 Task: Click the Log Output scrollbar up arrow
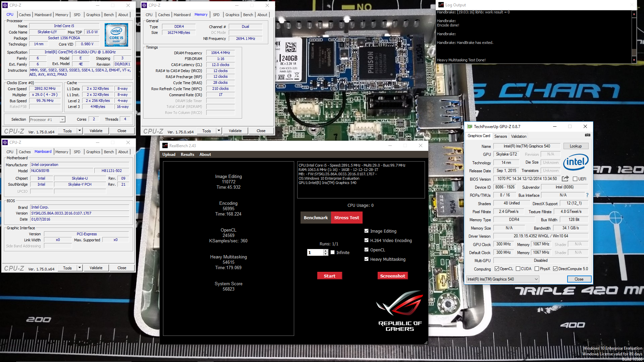pos(634,14)
